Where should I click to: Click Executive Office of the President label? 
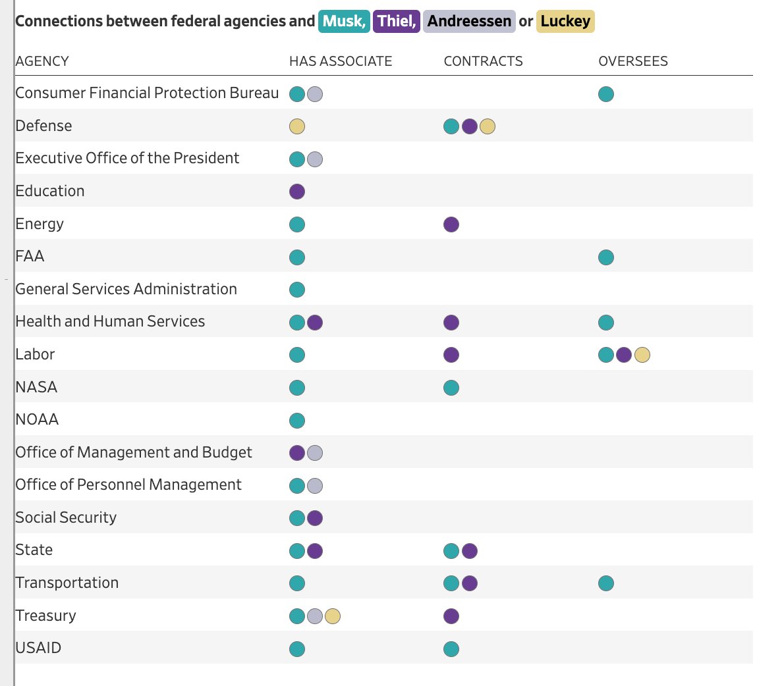pyautogui.click(x=128, y=159)
